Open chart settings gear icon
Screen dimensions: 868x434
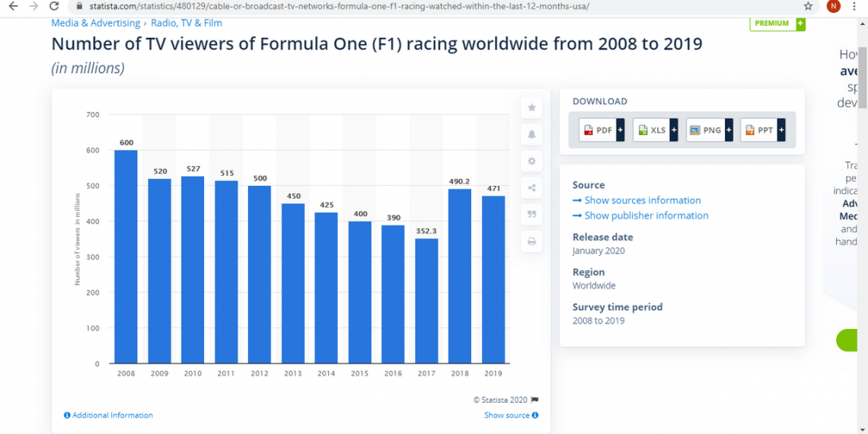[531, 161]
